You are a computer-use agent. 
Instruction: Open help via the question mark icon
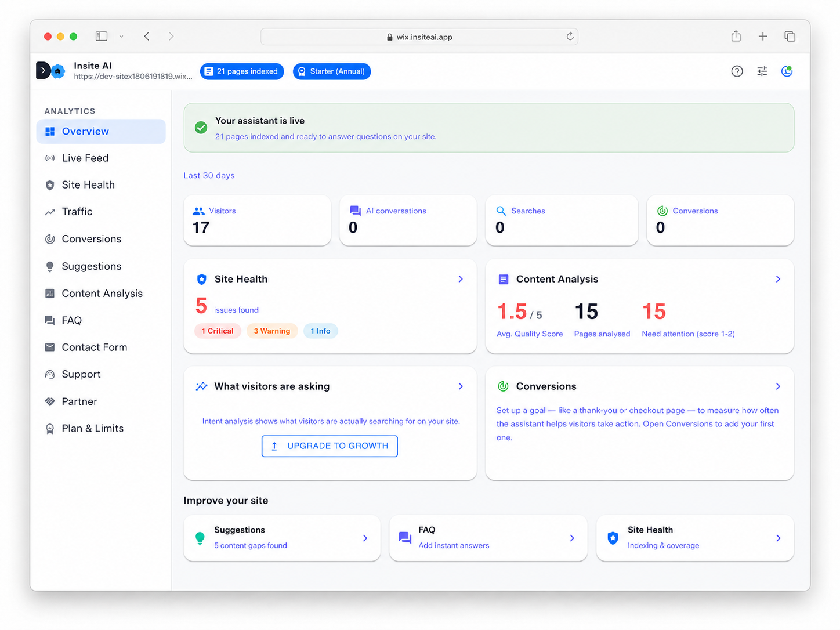click(737, 71)
